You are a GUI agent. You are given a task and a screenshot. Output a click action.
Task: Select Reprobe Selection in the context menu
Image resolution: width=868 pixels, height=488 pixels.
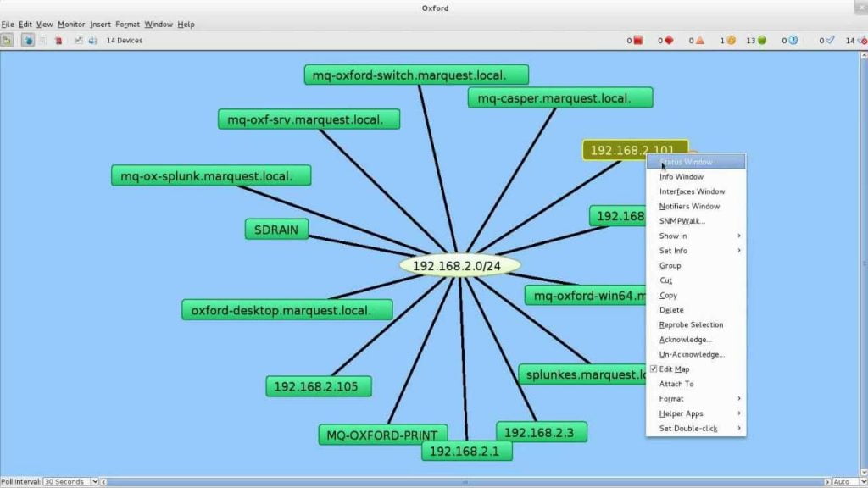coord(691,324)
